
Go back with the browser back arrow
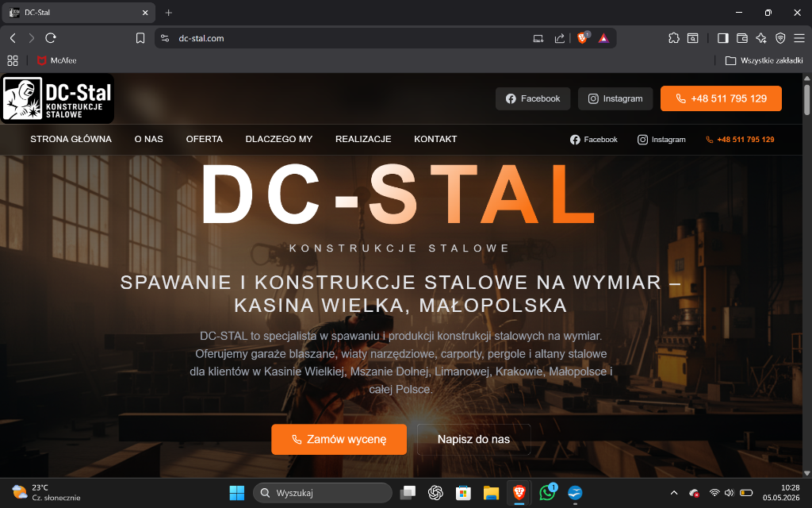(13, 38)
